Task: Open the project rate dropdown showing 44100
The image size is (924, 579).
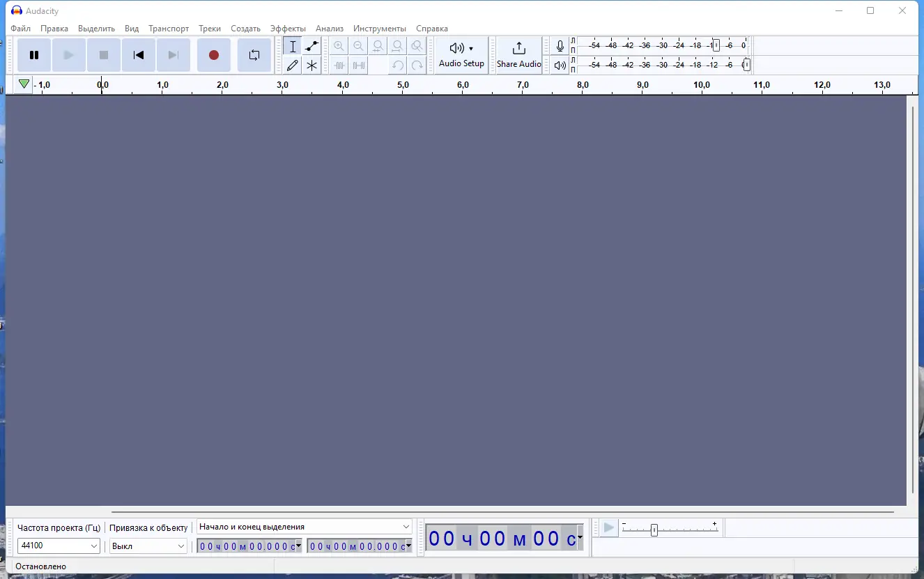Action: [x=59, y=546]
